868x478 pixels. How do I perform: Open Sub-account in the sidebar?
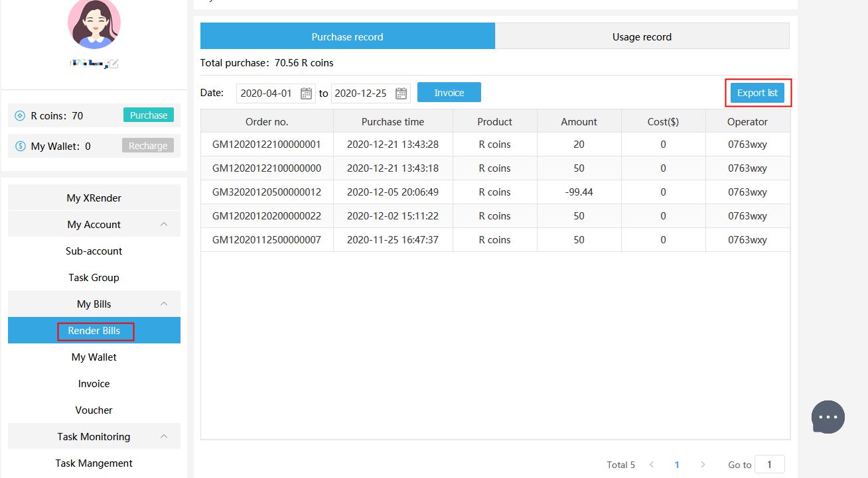94,251
